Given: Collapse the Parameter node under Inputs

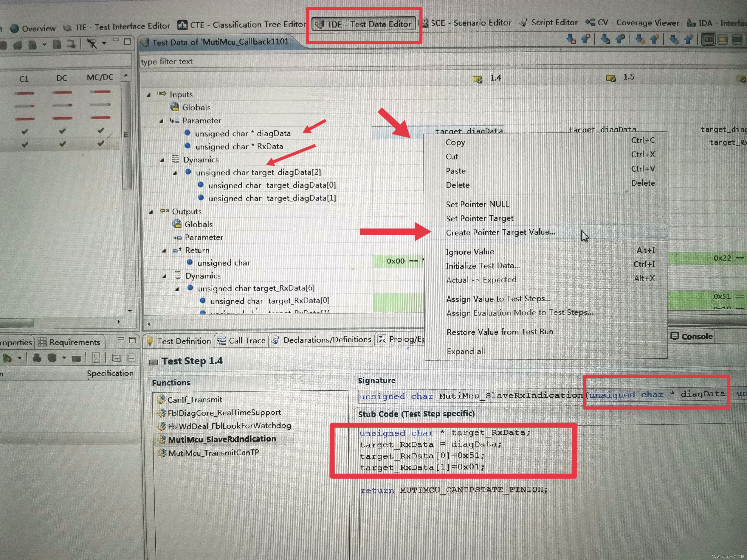Looking at the screenshot, I should [161, 121].
